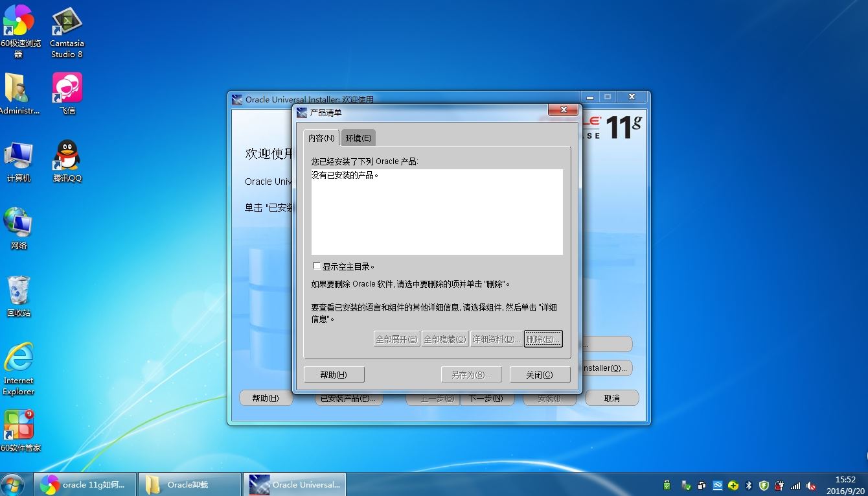Click the 全部展开(E) button

tap(397, 339)
